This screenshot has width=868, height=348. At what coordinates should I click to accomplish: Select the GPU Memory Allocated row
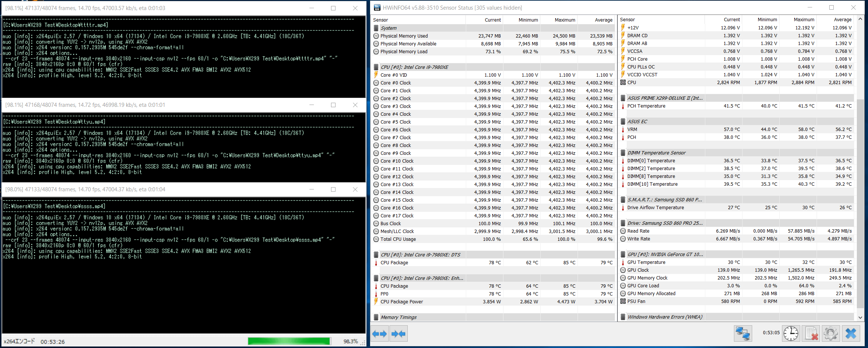click(737, 293)
